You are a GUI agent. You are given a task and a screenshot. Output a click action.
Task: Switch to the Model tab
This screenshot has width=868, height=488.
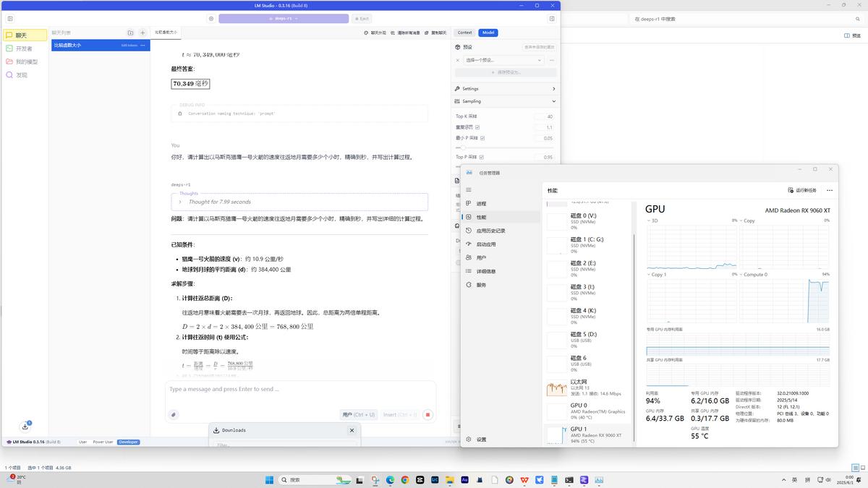[x=488, y=33]
